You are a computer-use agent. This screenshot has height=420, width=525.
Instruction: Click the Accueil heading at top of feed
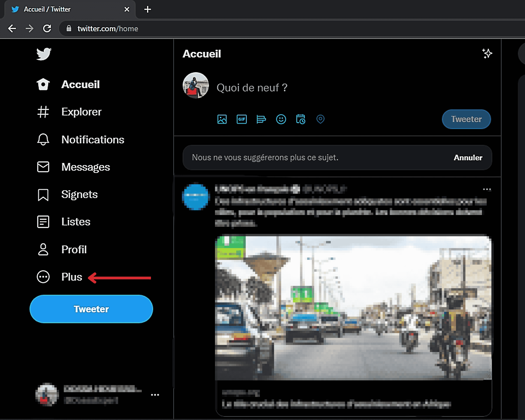tap(202, 54)
